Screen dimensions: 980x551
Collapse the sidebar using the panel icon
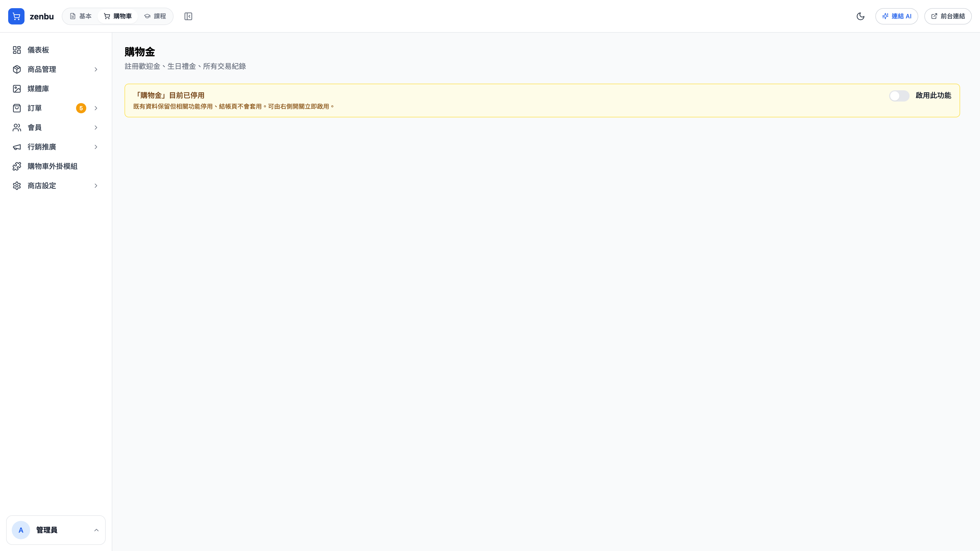(188, 16)
